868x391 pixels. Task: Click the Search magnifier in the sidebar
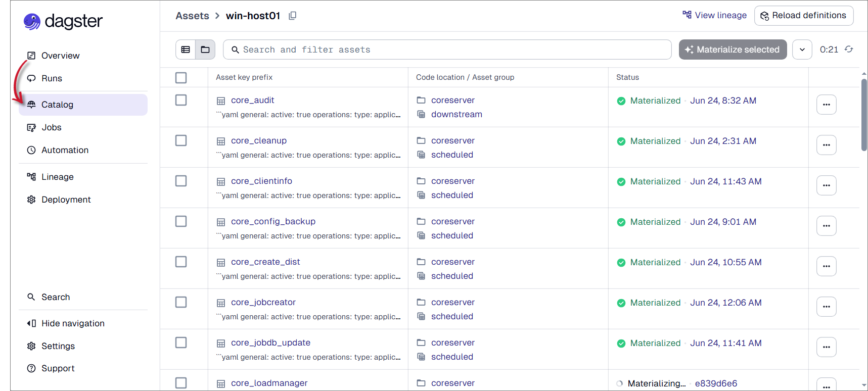(x=31, y=297)
